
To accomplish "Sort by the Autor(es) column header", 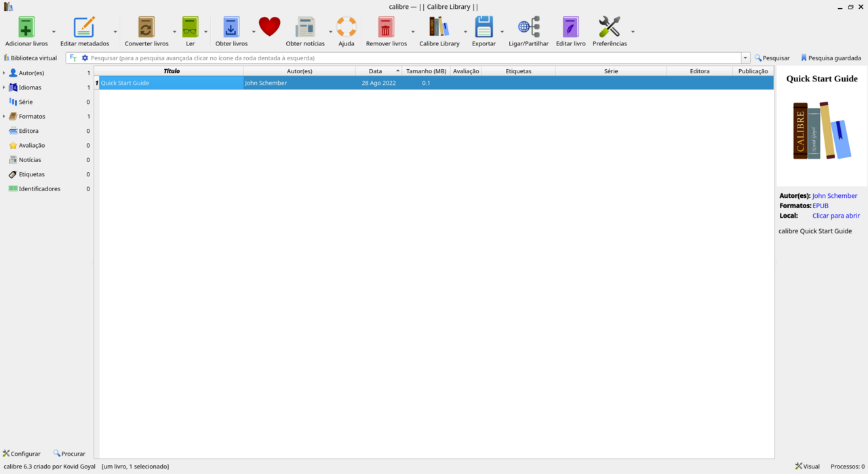I will coord(300,71).
